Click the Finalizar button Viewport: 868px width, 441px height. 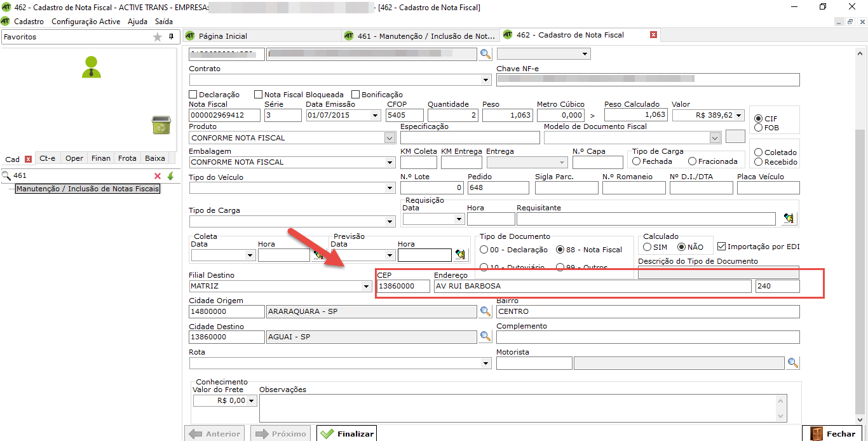coord(346,433)
